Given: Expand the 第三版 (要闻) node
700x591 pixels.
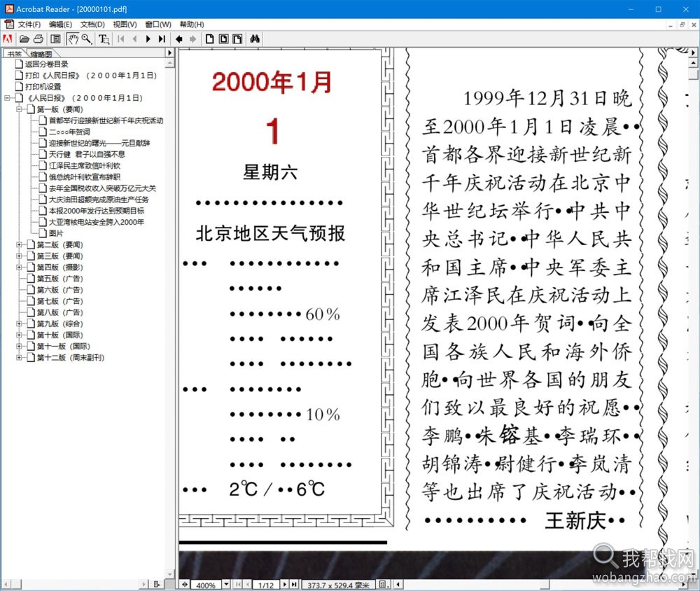Looking at the screenshot, I should click(19, 256).
